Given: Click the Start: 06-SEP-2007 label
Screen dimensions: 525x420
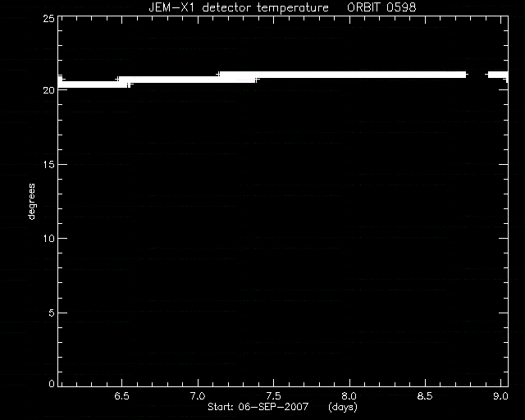Looking at the screenshot, I should 258,407.
